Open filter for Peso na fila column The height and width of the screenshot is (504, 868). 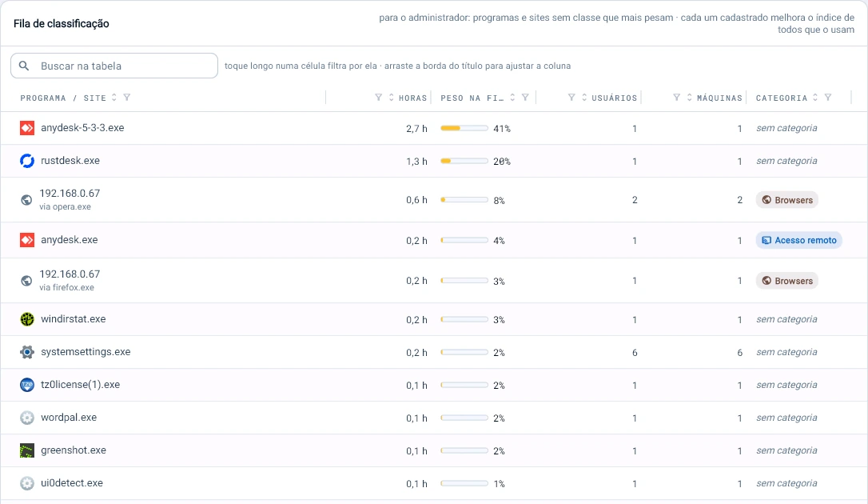(525, 98)
